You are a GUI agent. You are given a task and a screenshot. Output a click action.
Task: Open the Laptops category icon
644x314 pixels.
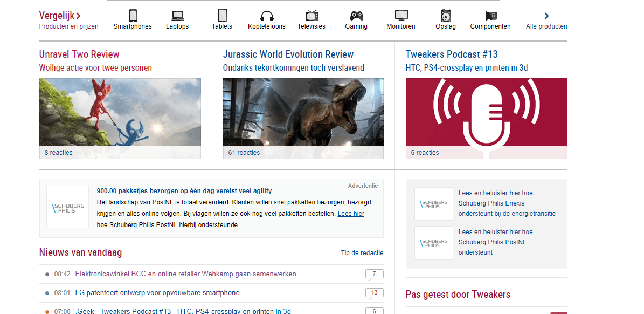click(x=177, y=16)
